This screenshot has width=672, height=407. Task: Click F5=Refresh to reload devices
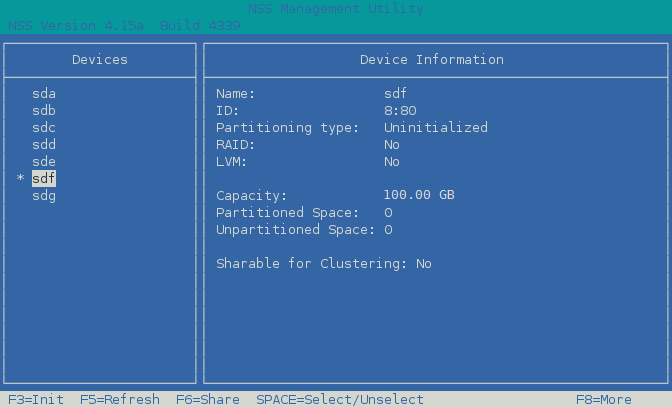[119, 399]
